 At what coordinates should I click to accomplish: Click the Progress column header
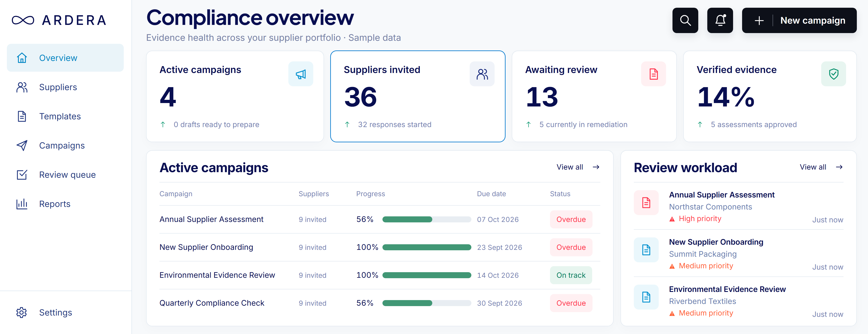tap(370, 194)
